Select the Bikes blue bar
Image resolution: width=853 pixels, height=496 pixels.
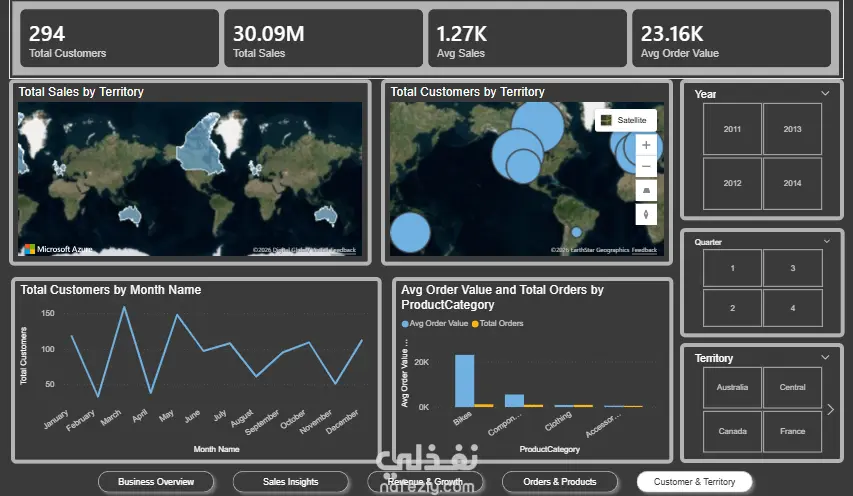pyautogui.click(x=464, y=381)
